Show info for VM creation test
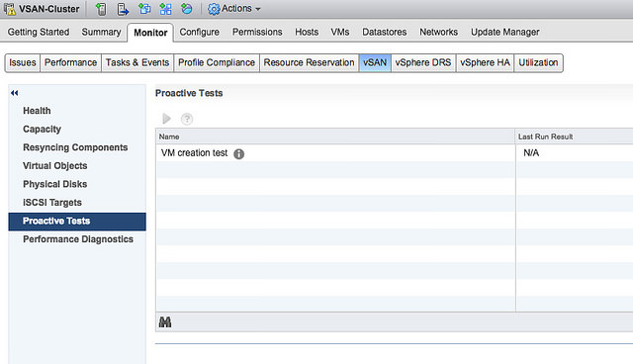633x364 pixels. [238, 153]
